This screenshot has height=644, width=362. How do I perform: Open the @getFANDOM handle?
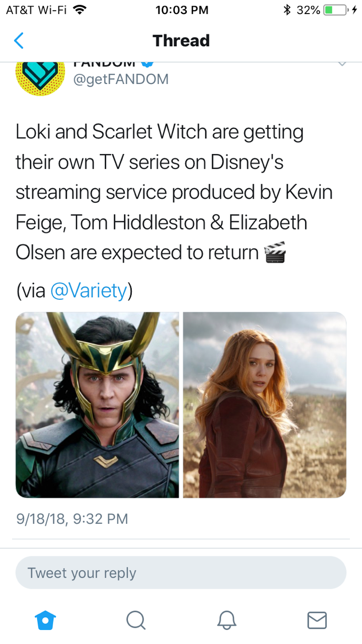pyautogui.click(x=121, y=79)
